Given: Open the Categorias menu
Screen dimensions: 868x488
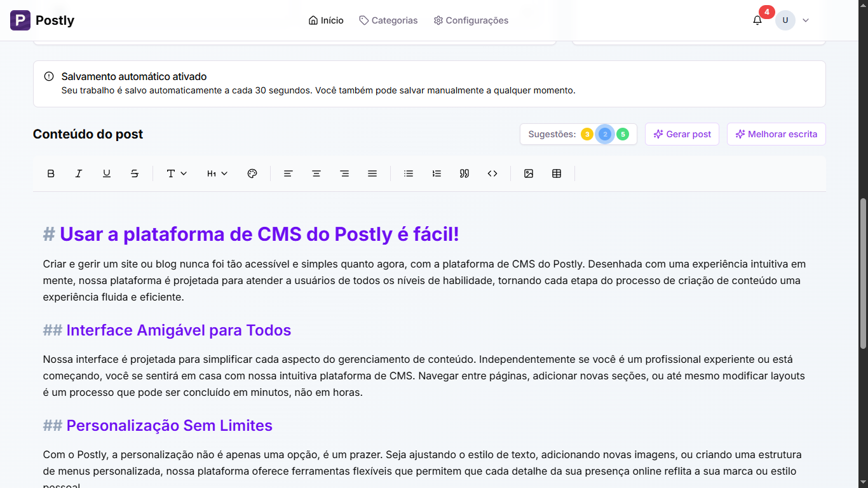Looking at the screenshot, I should point(388,20).
